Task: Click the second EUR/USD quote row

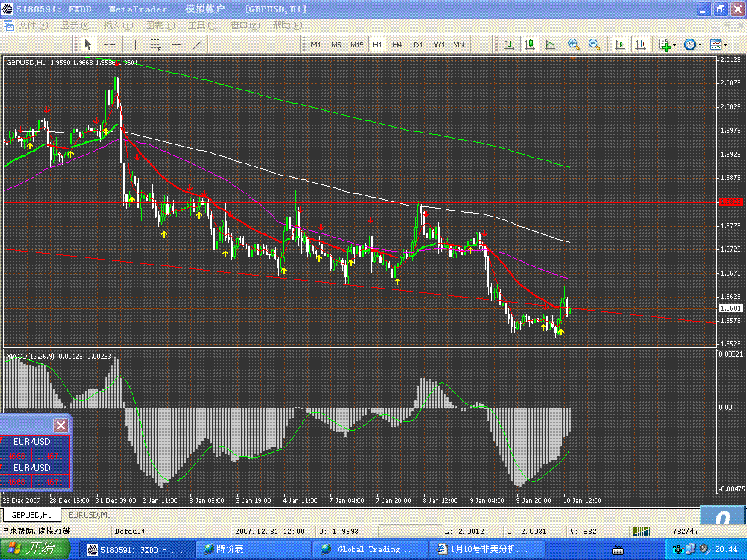Action: [35, 475]
